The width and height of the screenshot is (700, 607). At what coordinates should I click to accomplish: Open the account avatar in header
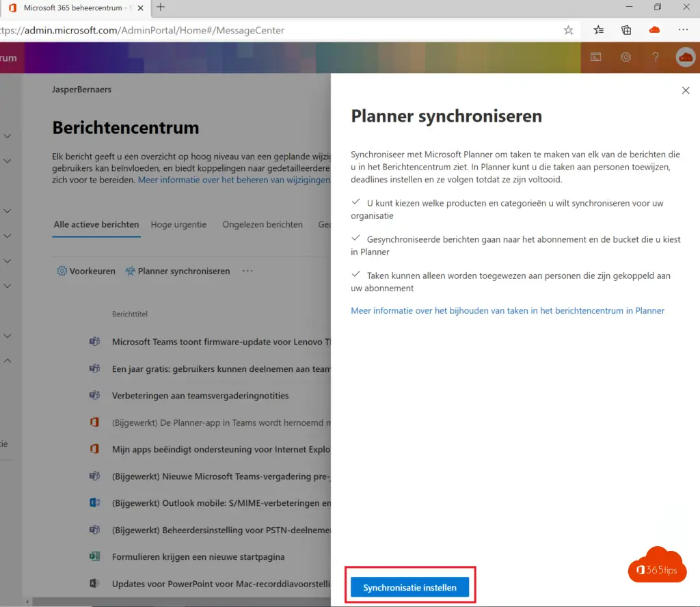(x=685, y=57)
